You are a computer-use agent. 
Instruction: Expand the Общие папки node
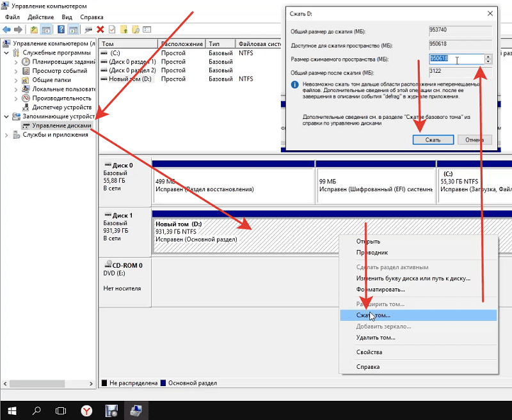point(16,80)
